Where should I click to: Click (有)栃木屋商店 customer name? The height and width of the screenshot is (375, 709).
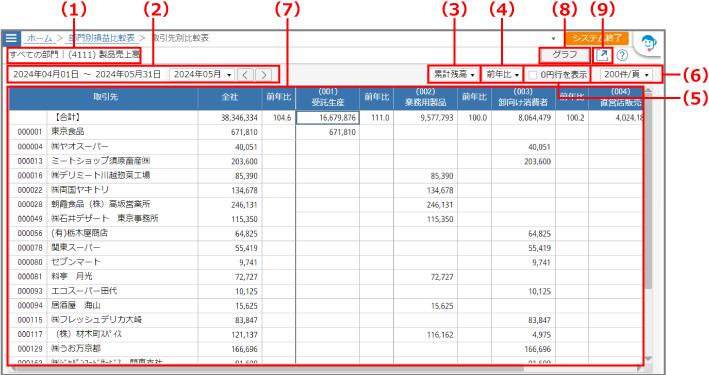[80, 233]
